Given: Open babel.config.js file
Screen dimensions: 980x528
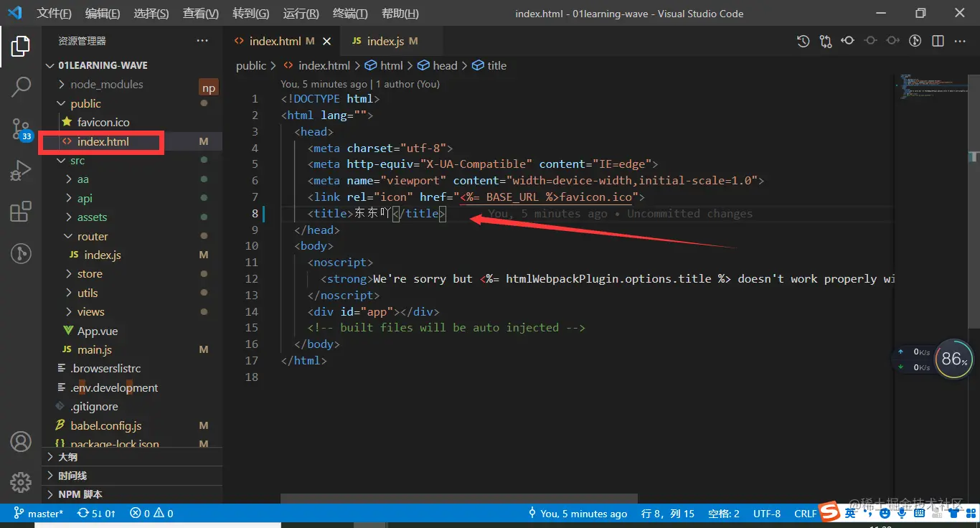Looking at the screenshot, I should [x=132, y=426].
